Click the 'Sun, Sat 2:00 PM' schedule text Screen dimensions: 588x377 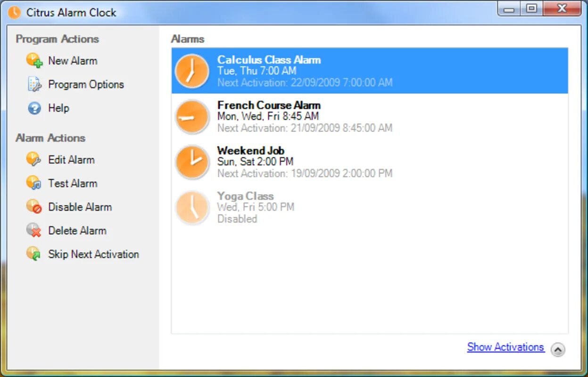point(255,161)
